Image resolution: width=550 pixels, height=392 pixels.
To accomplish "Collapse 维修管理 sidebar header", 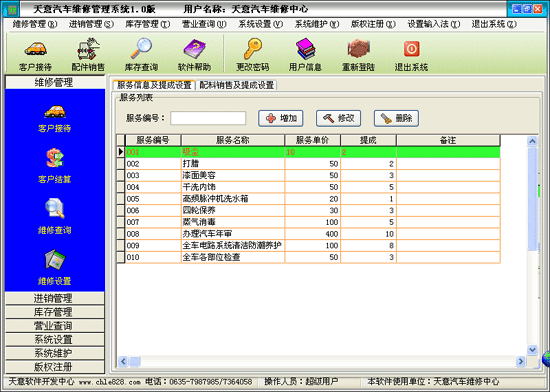I will (x=55, y=82).
